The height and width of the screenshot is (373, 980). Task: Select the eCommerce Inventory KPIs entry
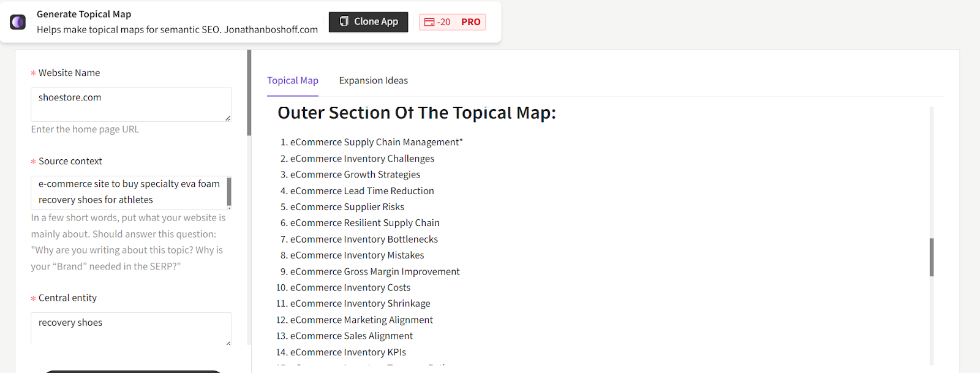[347, 352]
